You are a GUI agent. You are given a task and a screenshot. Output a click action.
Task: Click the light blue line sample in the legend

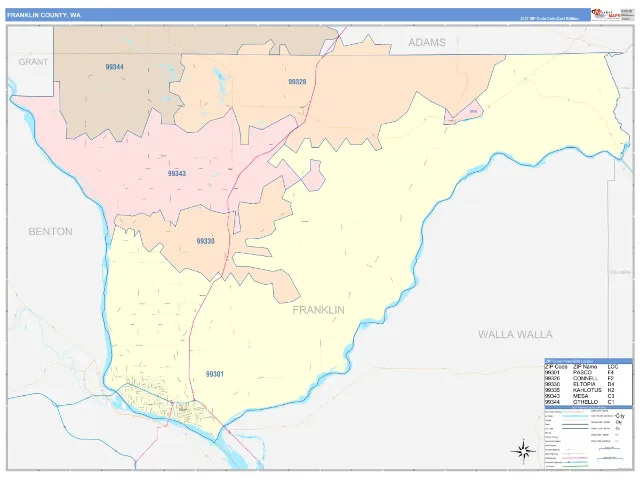(576, 416)
